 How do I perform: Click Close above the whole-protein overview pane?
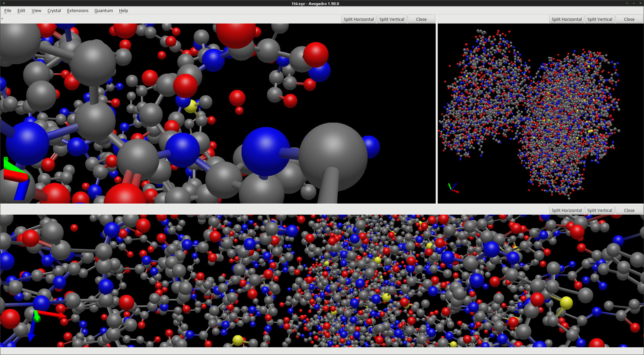(629, 19)
